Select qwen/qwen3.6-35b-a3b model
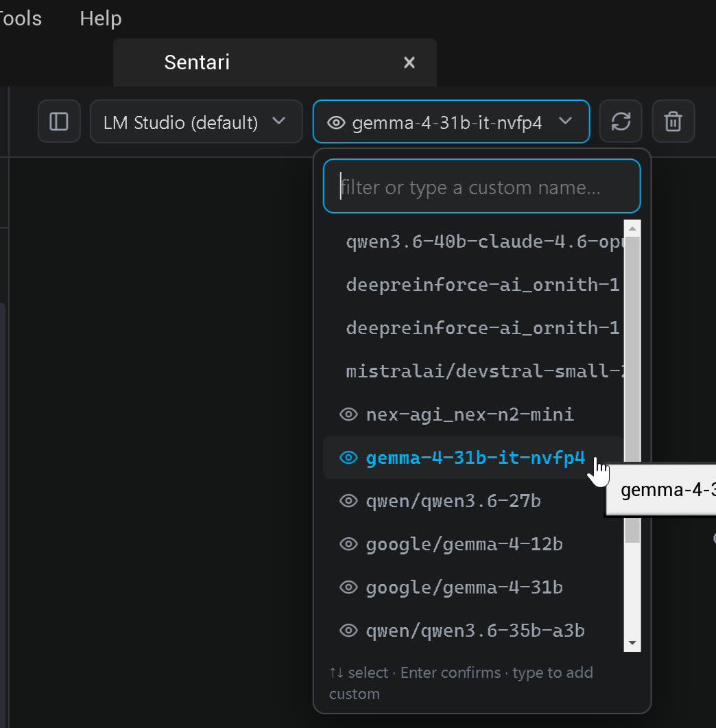The width and height of the screenshot is (716, 728). [x=473, y=631]
